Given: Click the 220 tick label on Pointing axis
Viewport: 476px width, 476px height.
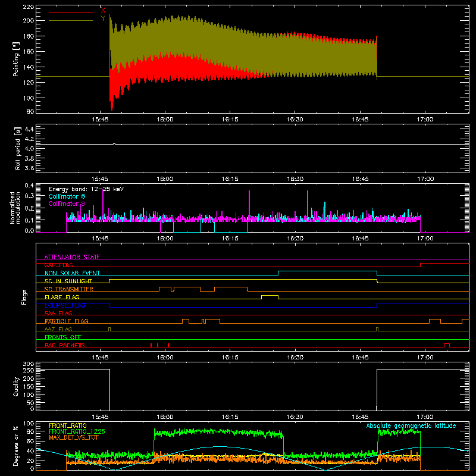Looking at the screenshot, I should pos(28,7).
